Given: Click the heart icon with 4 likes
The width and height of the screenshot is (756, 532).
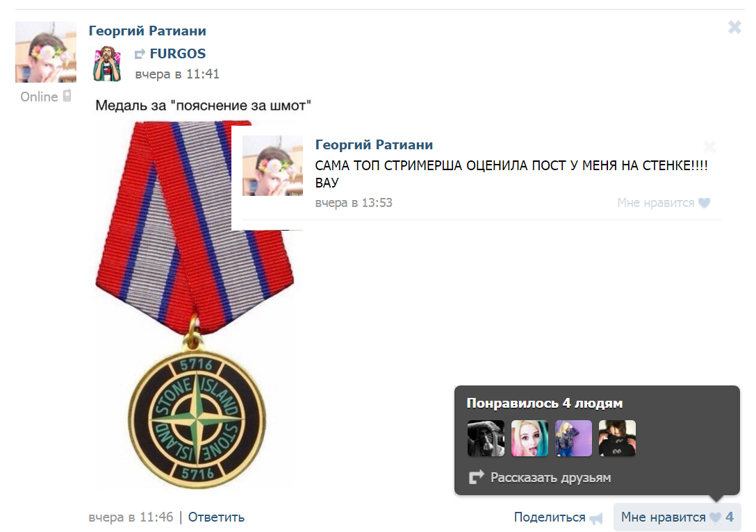Looking at the screenshot, I should [x=716, y=518].
